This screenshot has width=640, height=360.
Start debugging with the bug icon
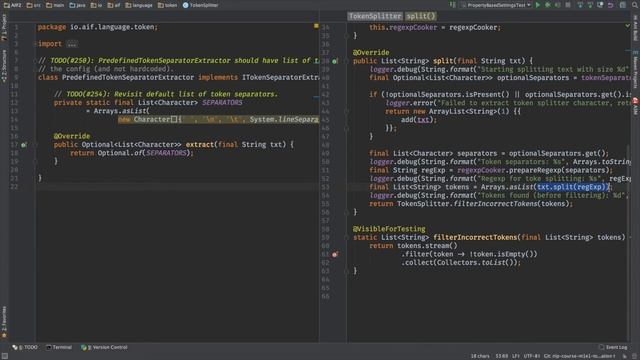click(548, 5)
